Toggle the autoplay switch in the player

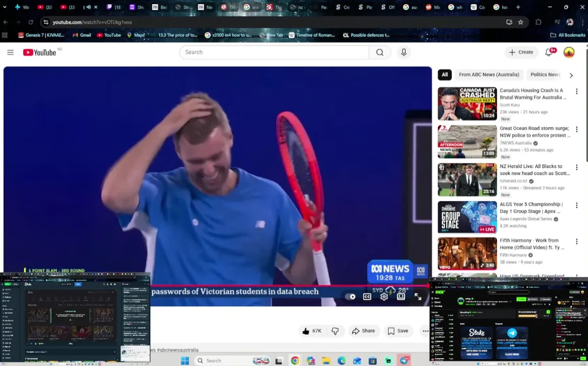tap(351, 297)
